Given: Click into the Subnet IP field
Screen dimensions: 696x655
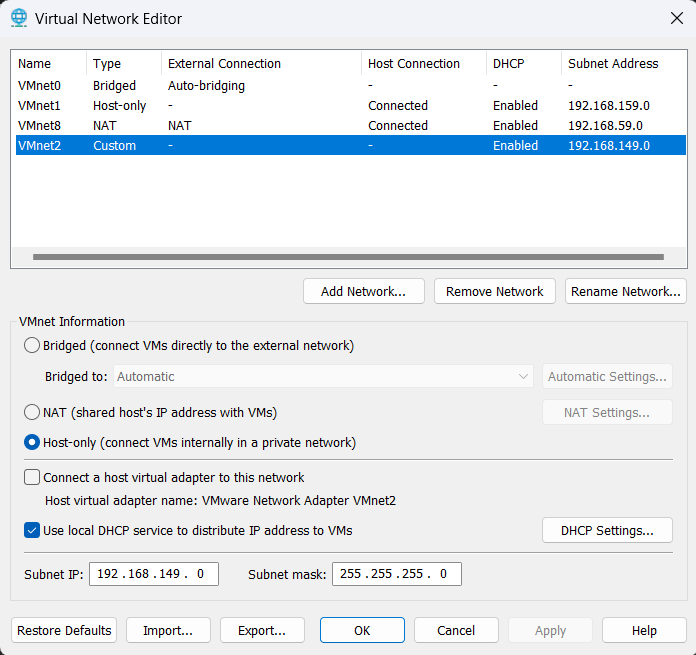Looking at the screenshot, I should coord(154,574).
